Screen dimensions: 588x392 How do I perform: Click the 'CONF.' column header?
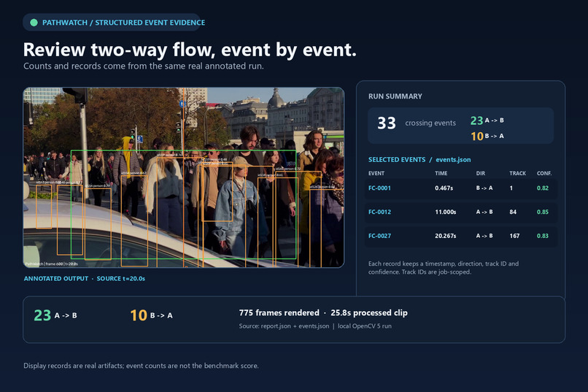click(544, 173)
